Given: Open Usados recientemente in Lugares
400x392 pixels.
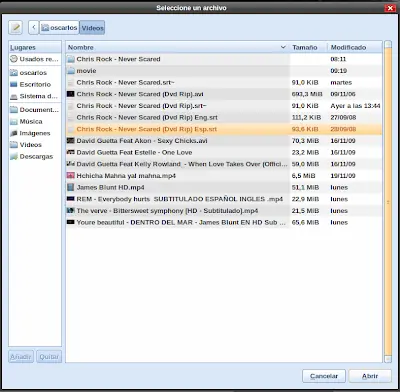Looking at the screenshot, I should pos(35,59).
